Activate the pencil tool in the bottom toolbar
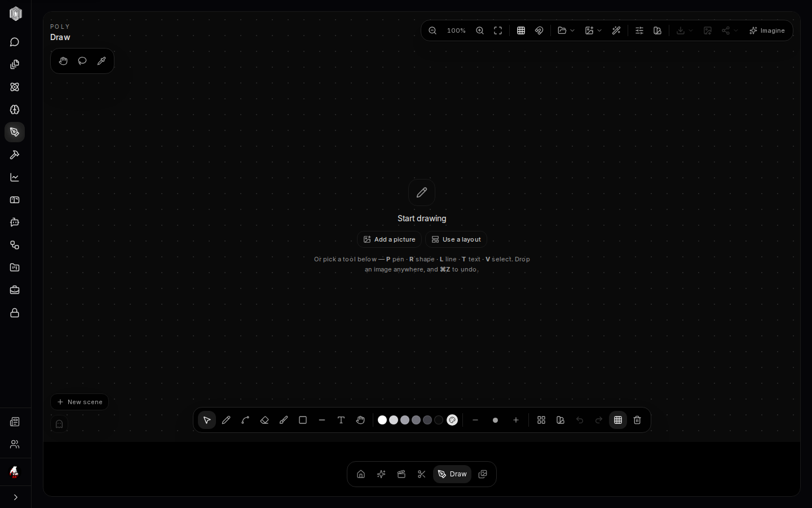The height and width of the screenshot is (508, 812). (226, 420)
